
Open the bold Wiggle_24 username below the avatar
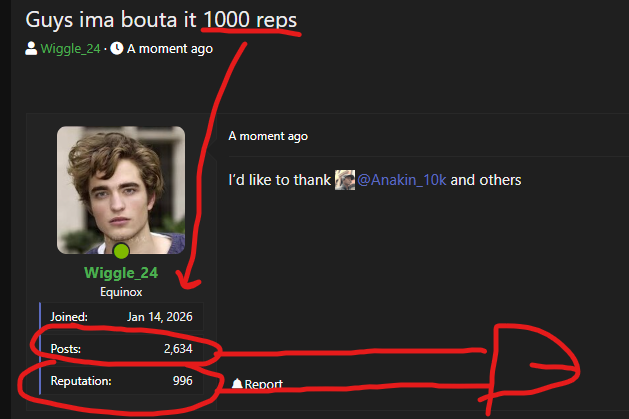[x=121, y=273]
